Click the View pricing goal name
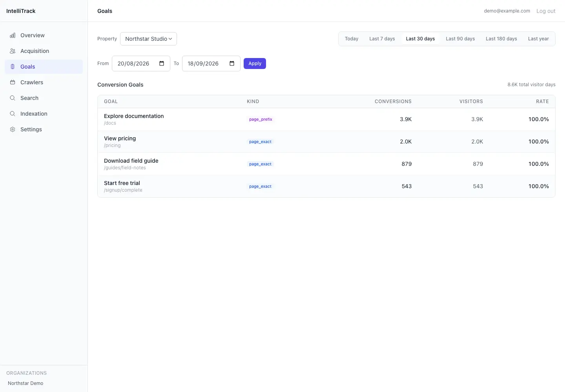Screen dimensions: 565x392 (x=120, y=138)
